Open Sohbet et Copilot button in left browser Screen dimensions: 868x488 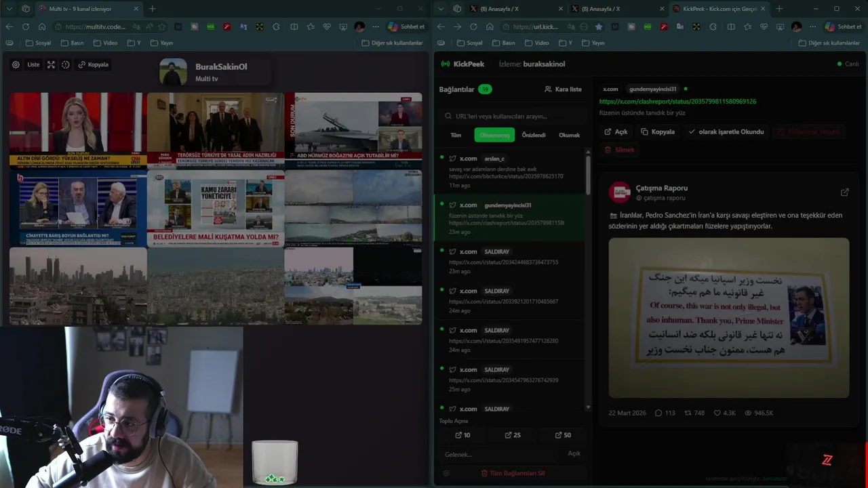click(406, 26)
